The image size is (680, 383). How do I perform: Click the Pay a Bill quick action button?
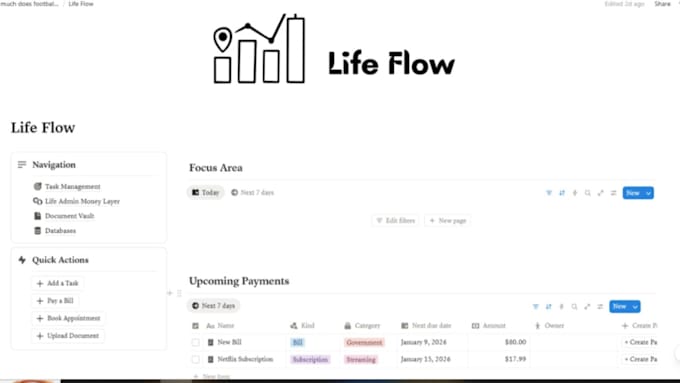click(x=55, y=301)
